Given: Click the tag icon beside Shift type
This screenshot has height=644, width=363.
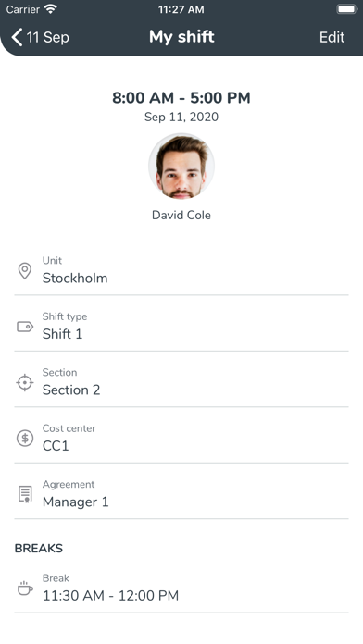Looking at the screenshot, I should click(x=25, y=327).
